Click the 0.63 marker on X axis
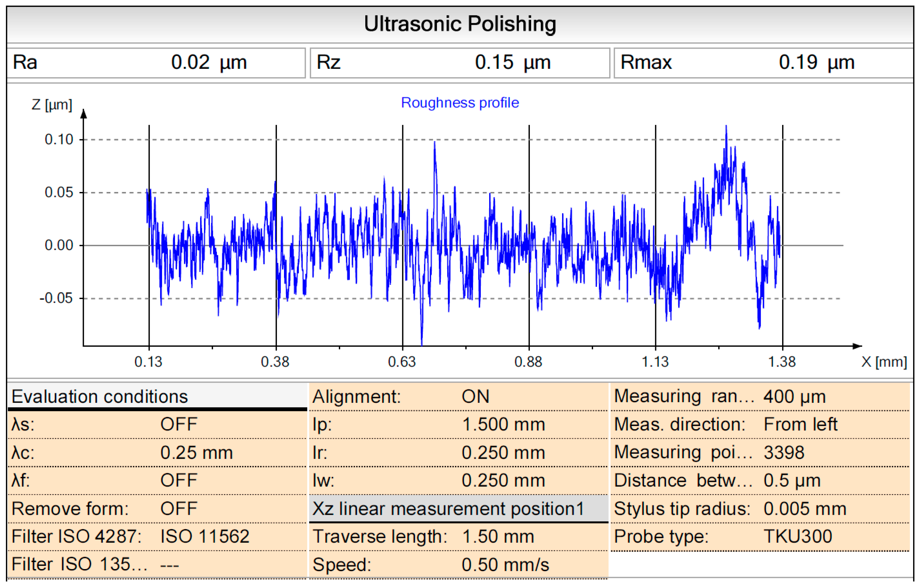The image size is (919, 588). [402, 362]
